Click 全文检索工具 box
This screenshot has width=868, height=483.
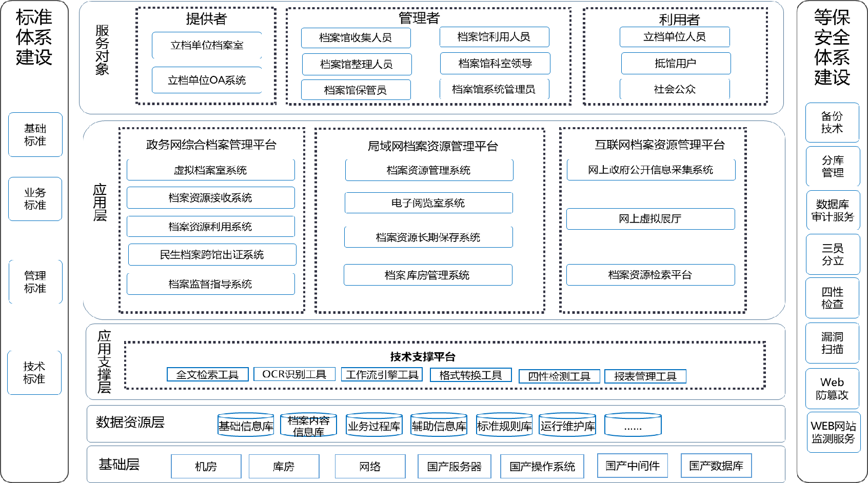tap(208, 375)
